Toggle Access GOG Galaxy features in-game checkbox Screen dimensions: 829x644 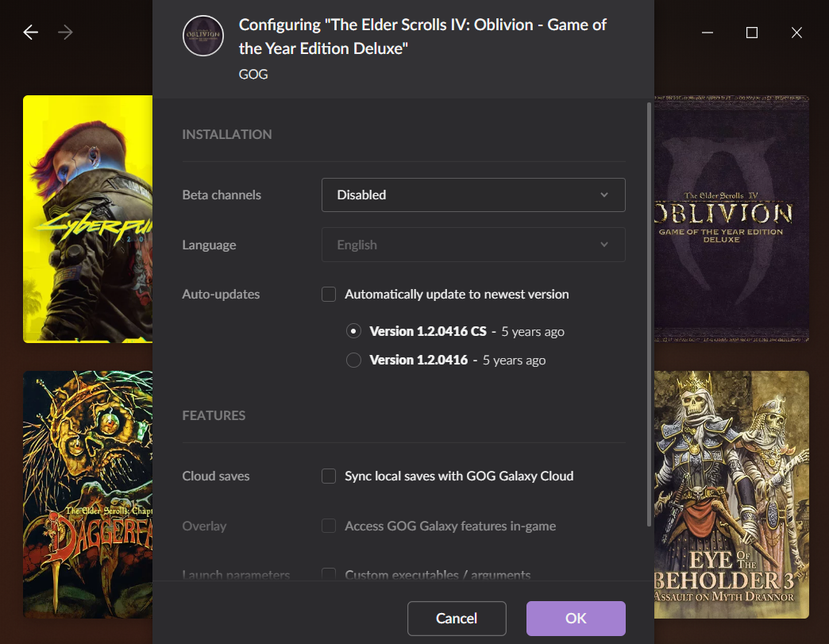(x=329, y=526)
